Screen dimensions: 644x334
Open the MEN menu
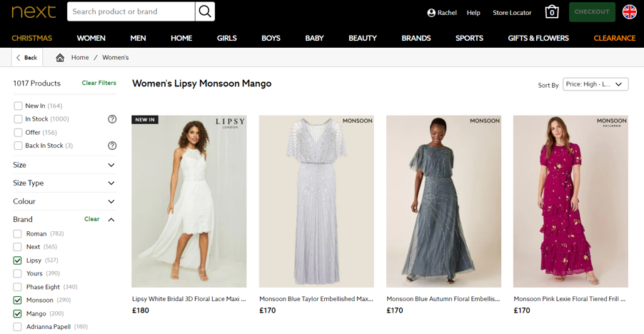pos(138,38)
